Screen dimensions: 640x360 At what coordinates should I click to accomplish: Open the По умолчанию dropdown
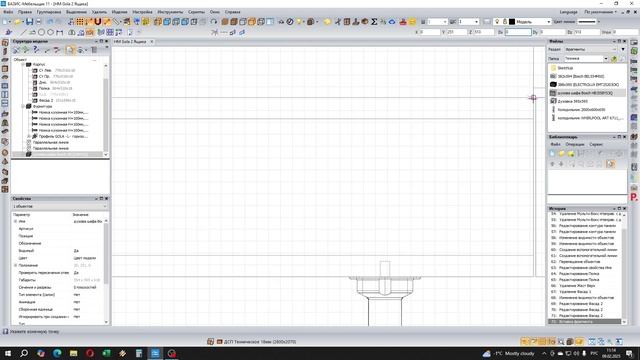(600, 12)
